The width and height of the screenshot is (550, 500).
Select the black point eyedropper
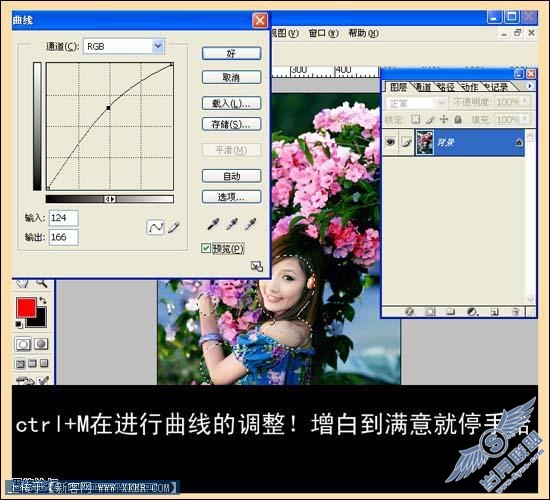click(x=213, y=224)
